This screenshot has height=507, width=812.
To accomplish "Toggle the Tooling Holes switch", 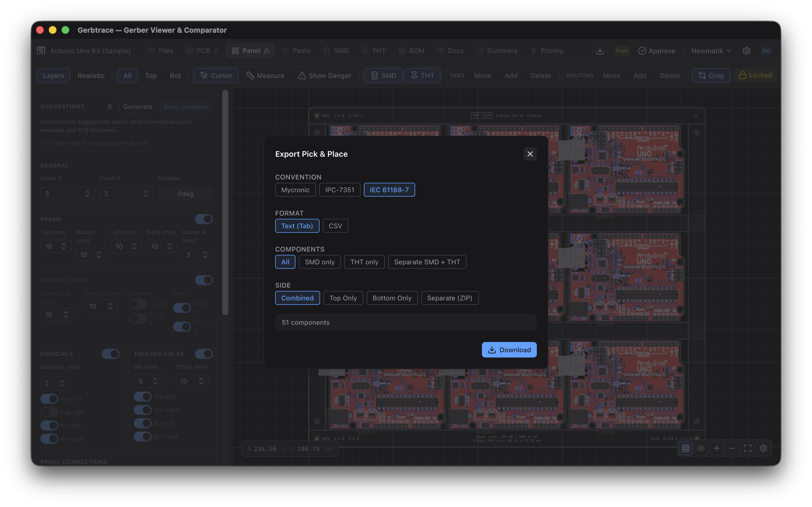I will click(x=204, y=354).
